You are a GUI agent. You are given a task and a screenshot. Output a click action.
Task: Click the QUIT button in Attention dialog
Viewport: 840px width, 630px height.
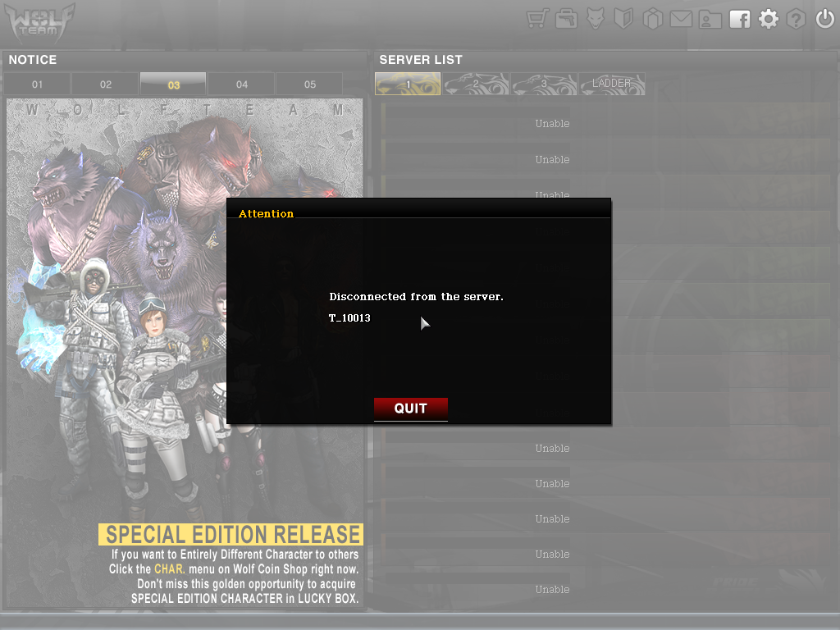point(410,409)
